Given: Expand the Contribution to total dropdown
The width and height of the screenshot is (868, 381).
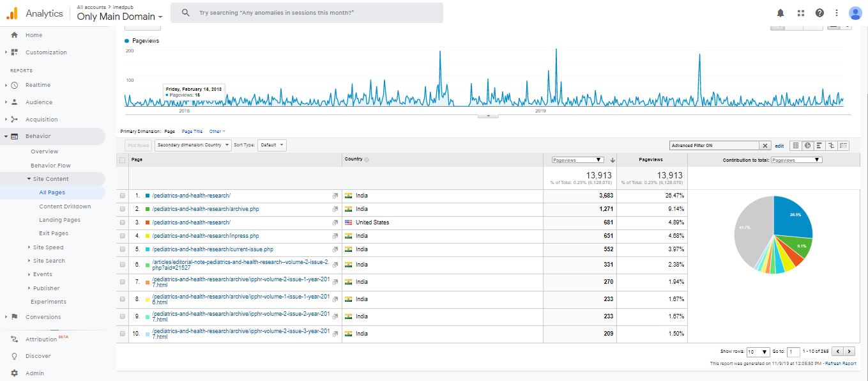Looking at the screenshot, I should (796, 160).
